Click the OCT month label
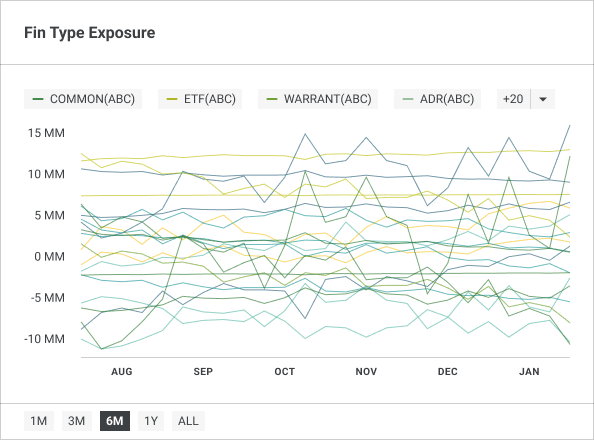This screenshot has height=440, width=594. click(284, 371)
